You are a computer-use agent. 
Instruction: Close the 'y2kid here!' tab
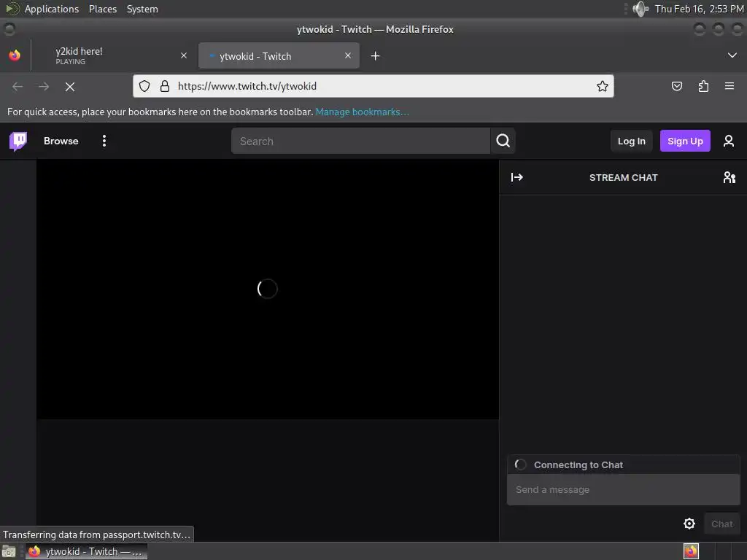[184, 55]
